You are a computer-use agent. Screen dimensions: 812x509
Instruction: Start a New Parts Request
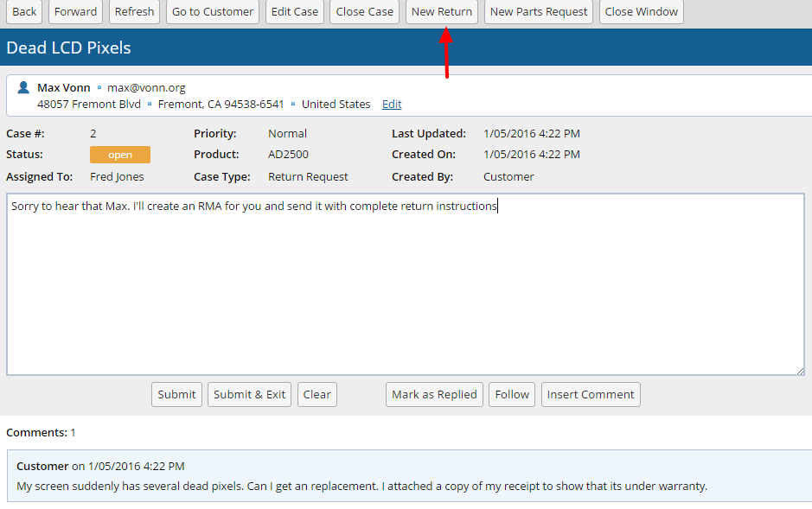(538, 12)
